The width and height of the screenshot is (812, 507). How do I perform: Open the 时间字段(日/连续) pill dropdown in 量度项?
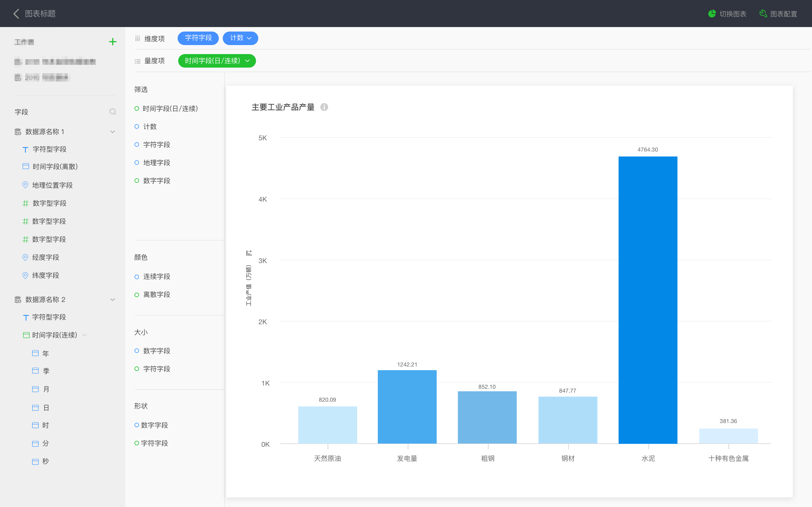pos(248,61)
